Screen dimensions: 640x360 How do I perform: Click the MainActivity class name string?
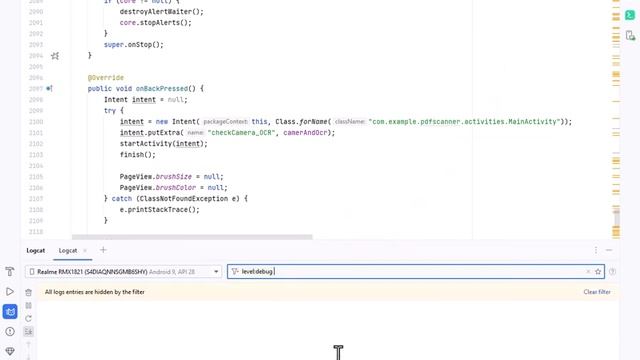(464, 122)
